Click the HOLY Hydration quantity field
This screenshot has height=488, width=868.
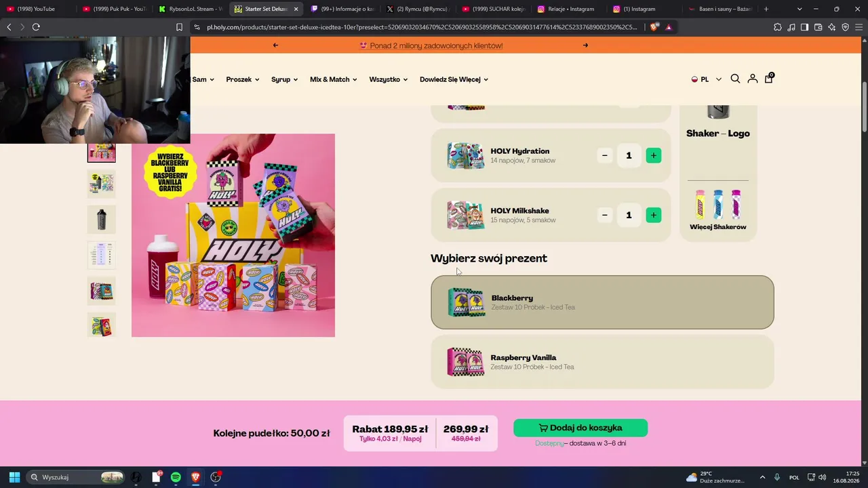[629, 156]
